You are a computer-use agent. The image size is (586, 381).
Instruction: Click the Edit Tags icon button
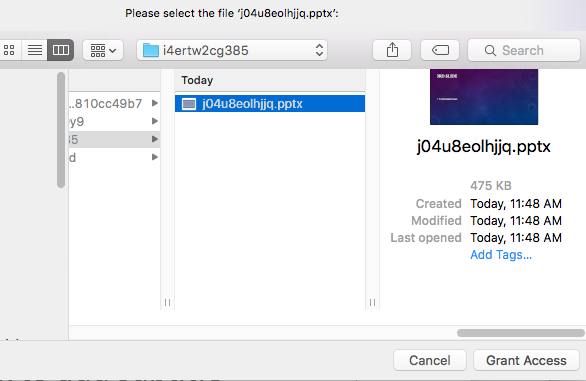click(440, 50)
